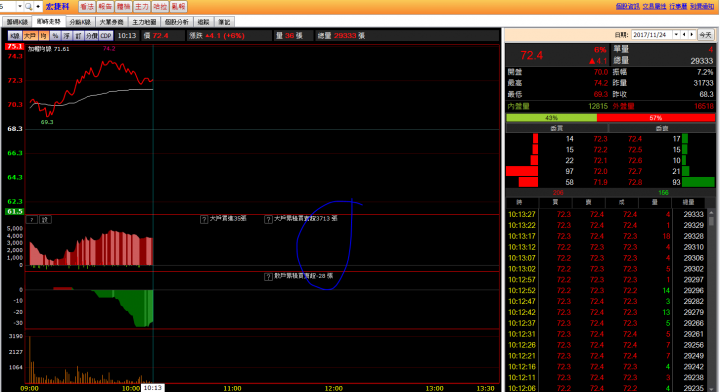
Task: Click the 亂報 toolbar button
Action: pos(179,6)
